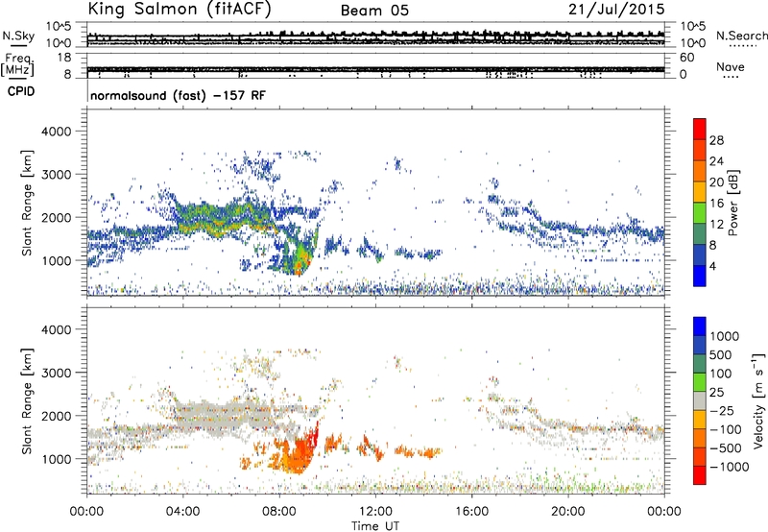Click the '04:00' time tick label
Image resolution: width=768 pixels, height=532 pixels.
point(182,512)
